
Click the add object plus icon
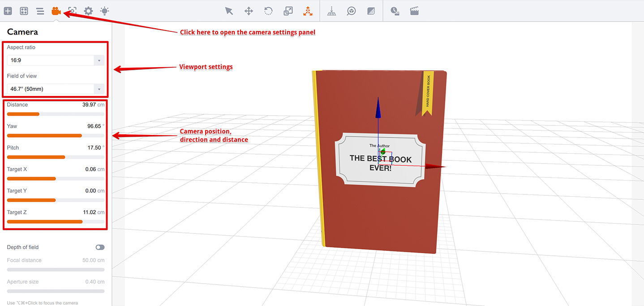8,11
